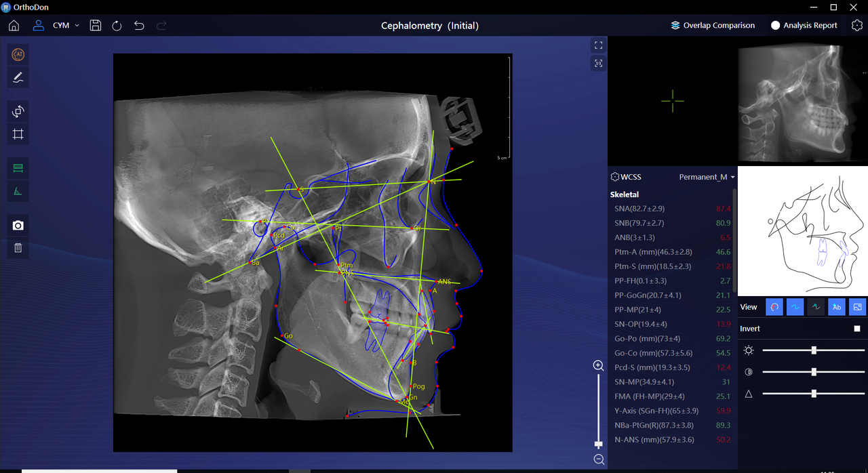Expand the CYM patient dropdown
This screenshot has width=868, height=473.
point(66,26)
